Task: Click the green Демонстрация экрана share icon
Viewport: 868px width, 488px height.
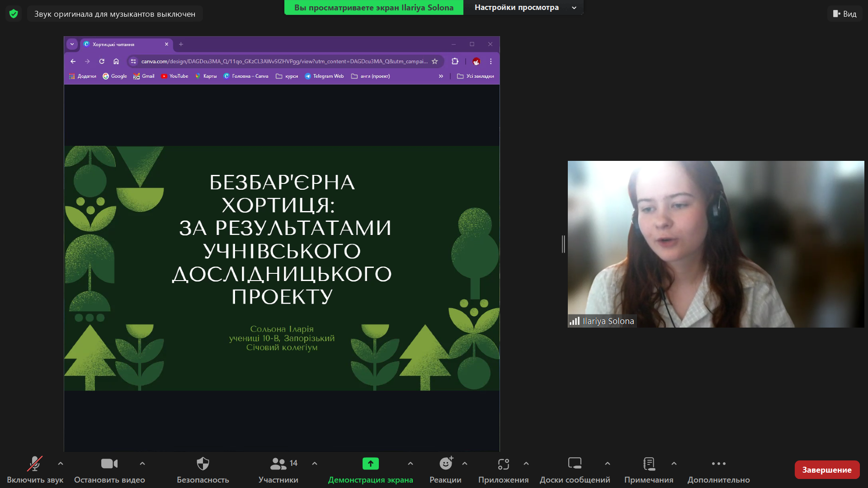Action: [x=371, y=464]
